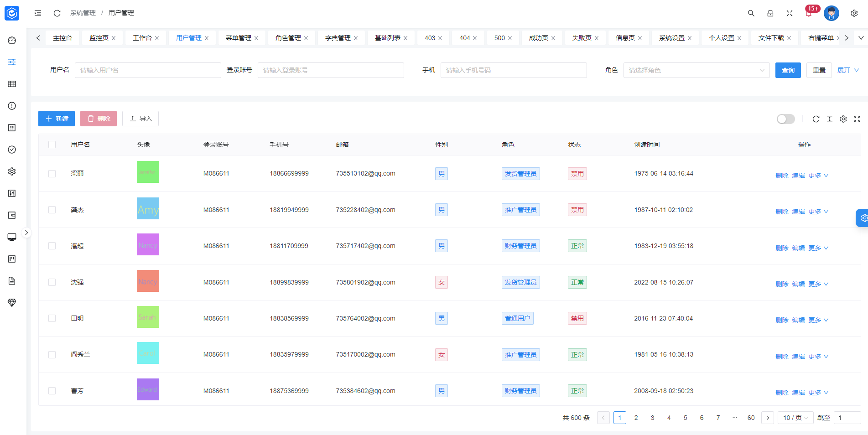868x435 pixels.
Task: Open notifications with the 15+ bell icon
Action: point(809,13)
